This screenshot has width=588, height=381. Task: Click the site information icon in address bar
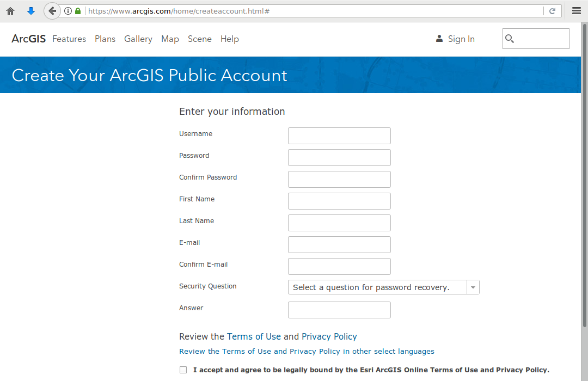68,11
